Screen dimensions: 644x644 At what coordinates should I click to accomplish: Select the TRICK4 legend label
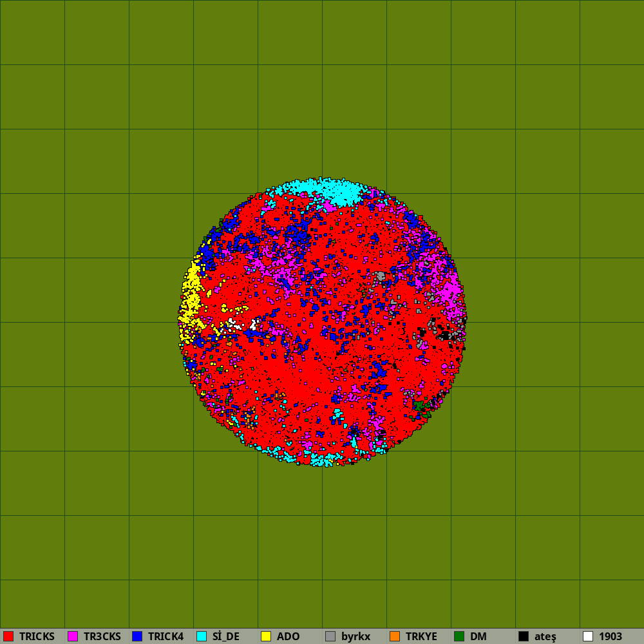click(x=166, y=637)
